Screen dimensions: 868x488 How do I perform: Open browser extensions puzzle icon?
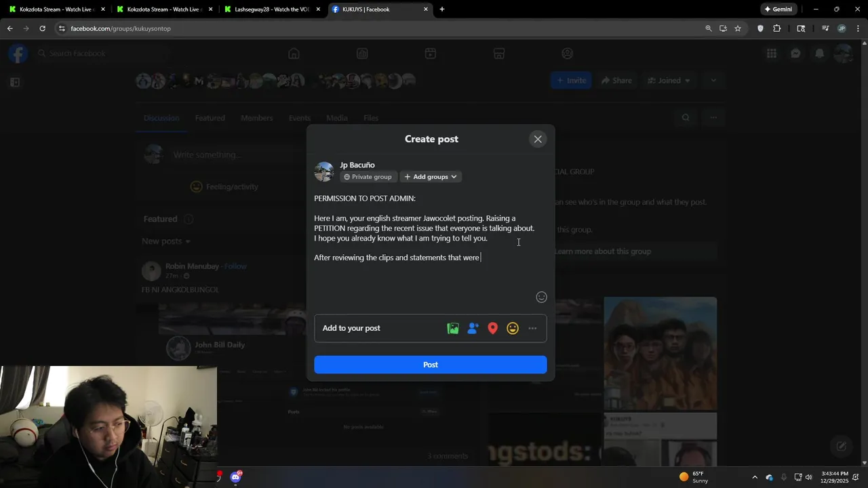click(x=776, y=28)
